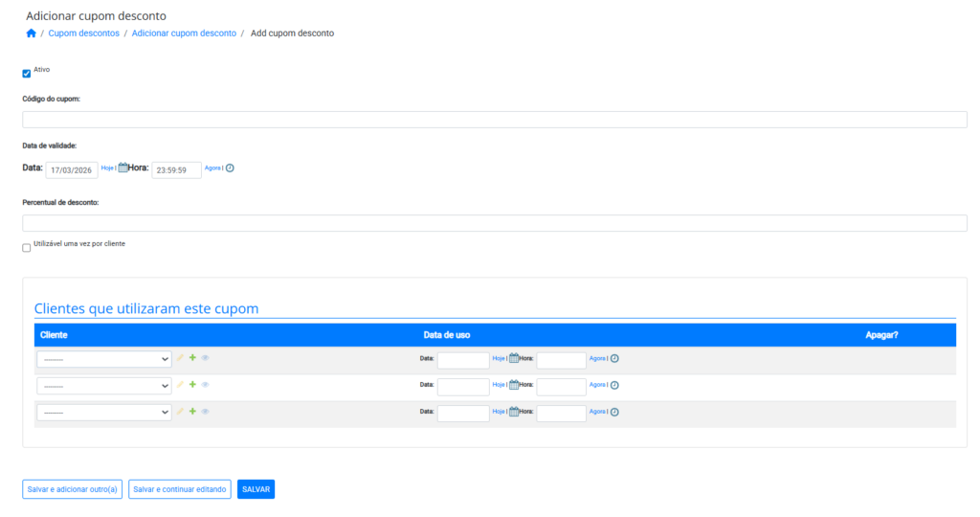Click green plus icon in third client row
This screenshot has height=517, width=980.
pyautogui.click(x=192, y=412)
